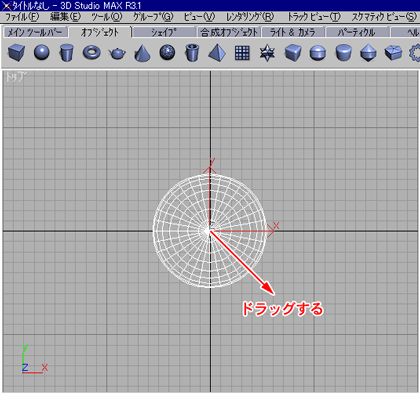Choose the Cylinder primitive icon

pos(66,53)
